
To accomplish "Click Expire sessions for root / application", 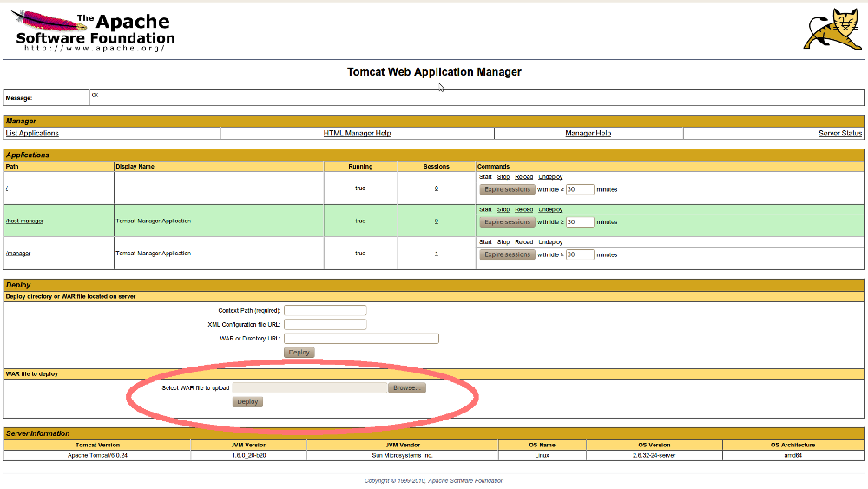I will (x=507, y=189).
